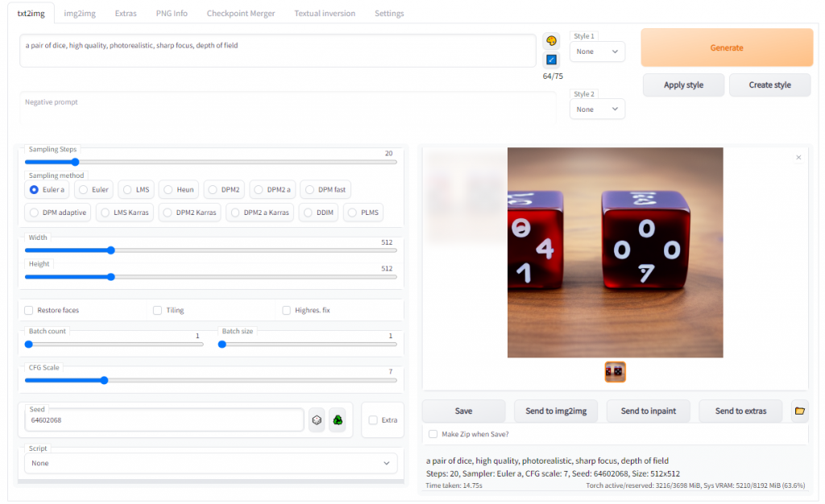The image size is (825, 504).
Task: Open the Settings tab
Action: tap(389, 13)
